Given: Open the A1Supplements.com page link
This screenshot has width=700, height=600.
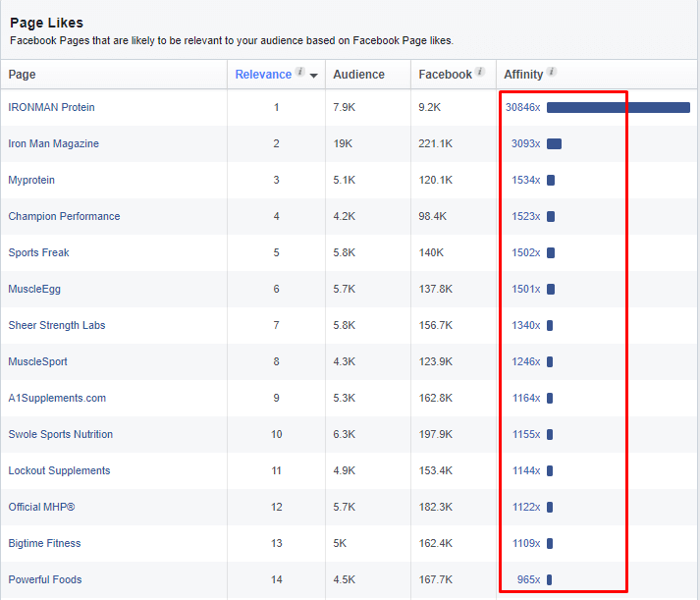Looking at the screenshot, I should (x=57, y=398).
